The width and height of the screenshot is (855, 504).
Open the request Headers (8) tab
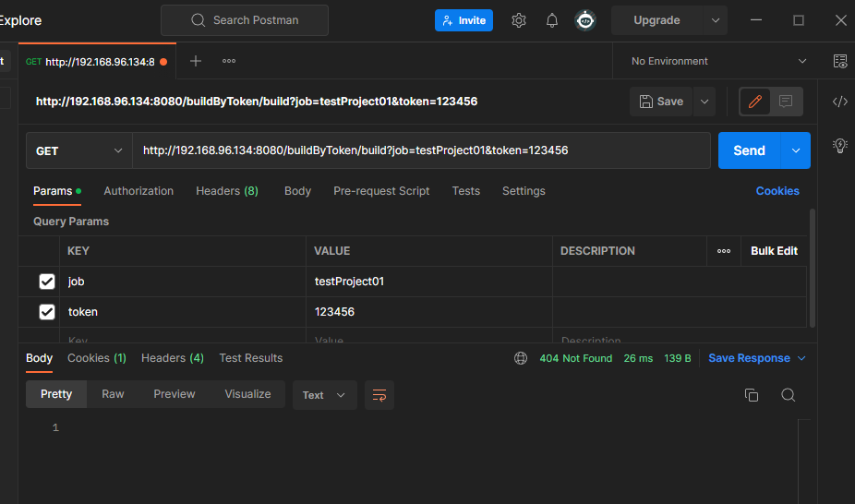[x=227, y=191]
